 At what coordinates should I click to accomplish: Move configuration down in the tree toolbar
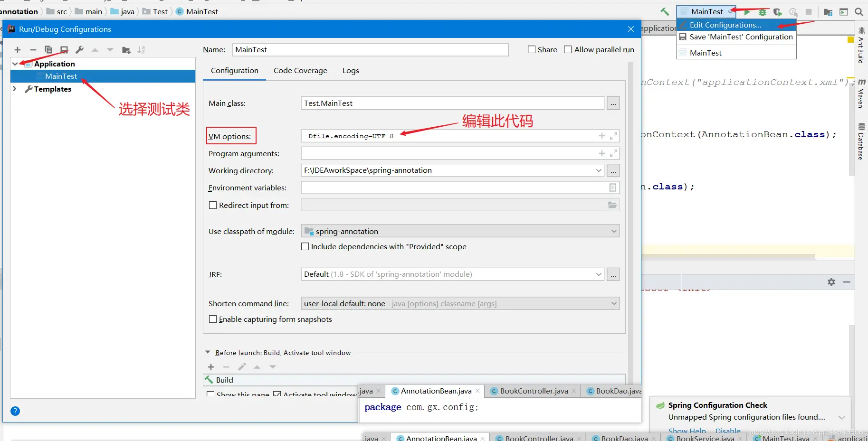point(110,50)
